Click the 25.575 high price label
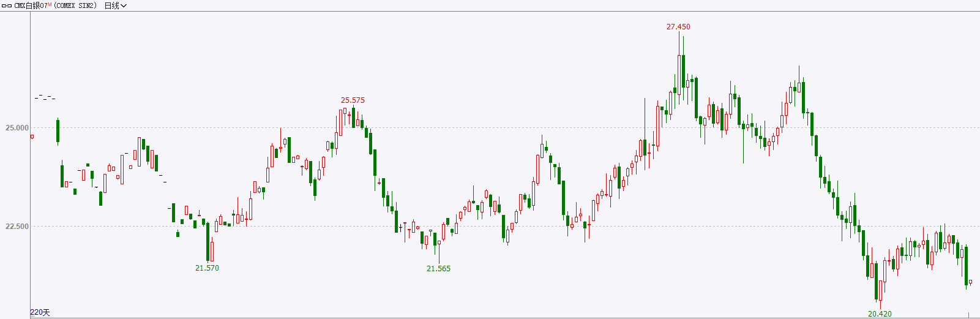980x319 pixels. [x=353, y=100]
